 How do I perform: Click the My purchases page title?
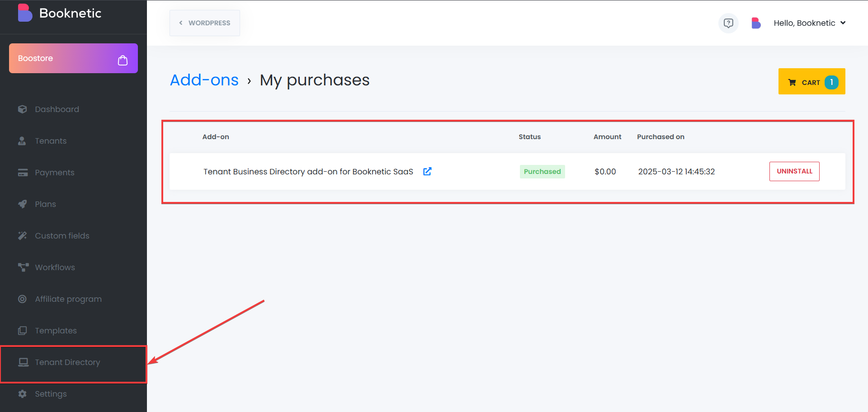[x=315, y=80]
